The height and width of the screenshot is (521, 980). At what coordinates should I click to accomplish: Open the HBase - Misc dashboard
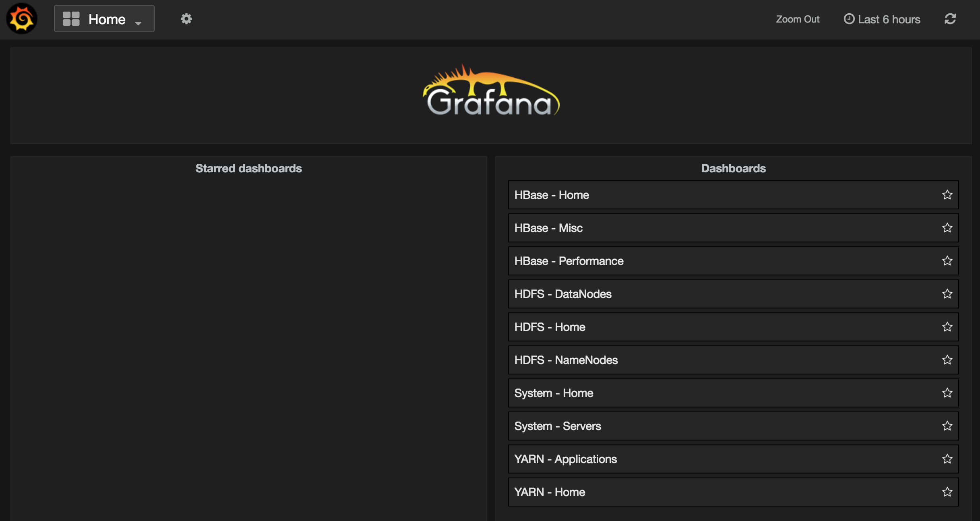point(733,228)
